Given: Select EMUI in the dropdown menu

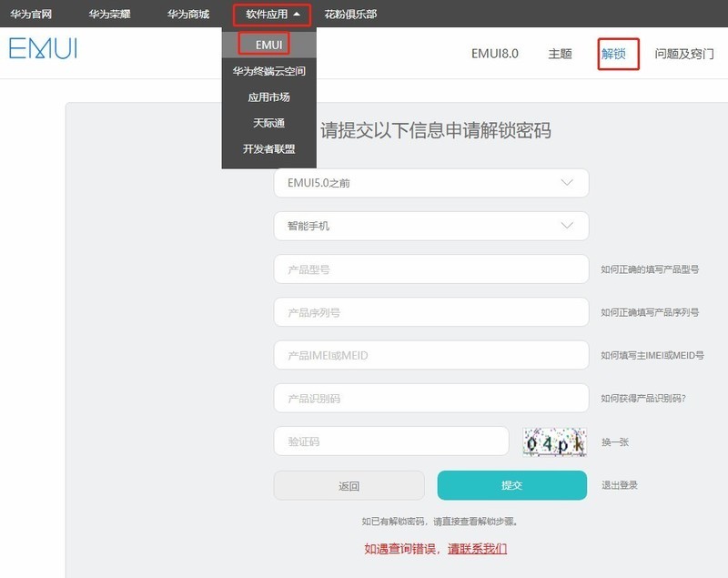Looking at the screenshot, I should coord(268,45).
